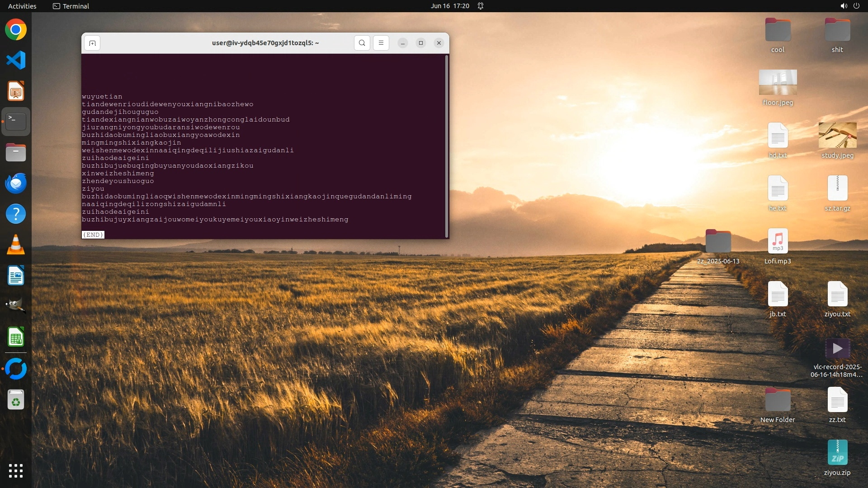Show Applications grid
Viewport: 868px width, 488px height.
pyautogui.click(x=16, y=471)
